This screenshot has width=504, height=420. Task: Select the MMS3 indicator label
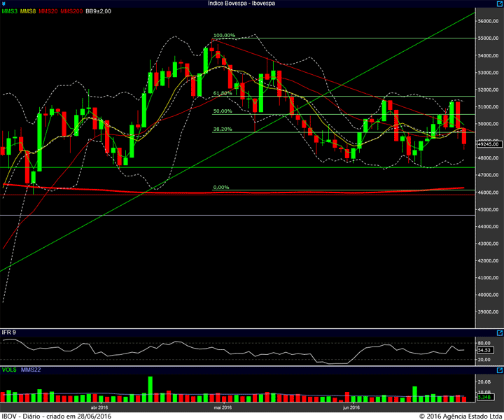pos(9,11)
